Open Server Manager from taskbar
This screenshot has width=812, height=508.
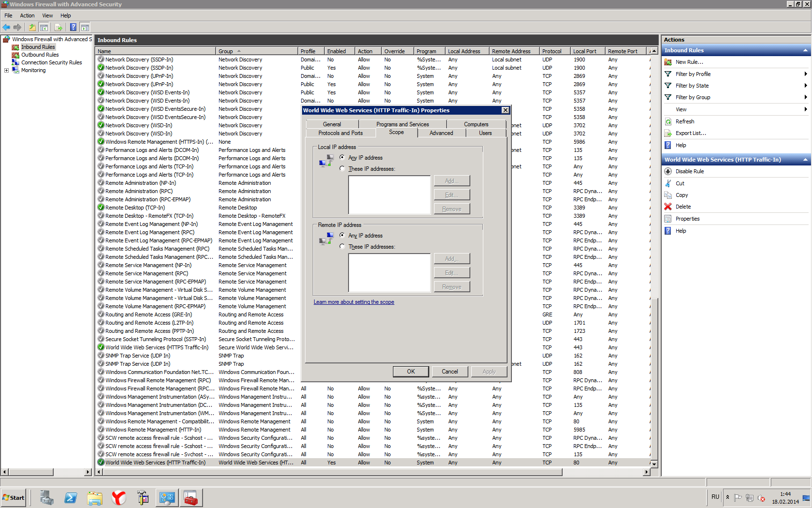tap(47, 497)
